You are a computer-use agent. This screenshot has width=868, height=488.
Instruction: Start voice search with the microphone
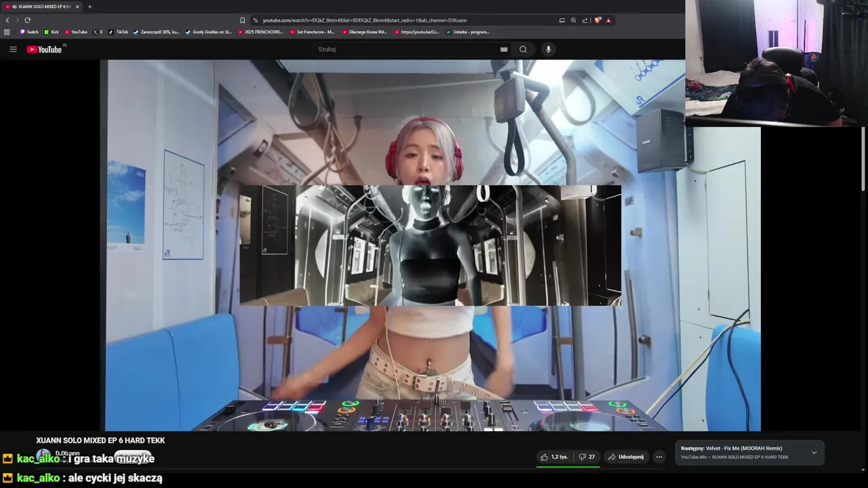point(549,49)
